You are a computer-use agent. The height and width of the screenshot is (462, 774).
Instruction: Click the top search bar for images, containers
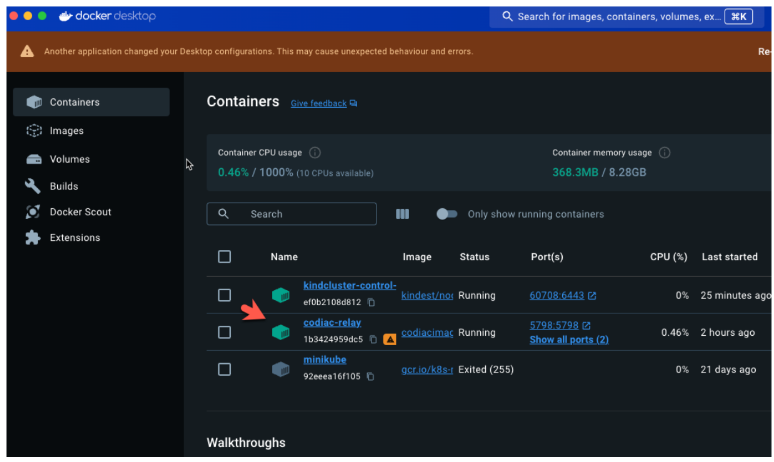click(625, 16)
